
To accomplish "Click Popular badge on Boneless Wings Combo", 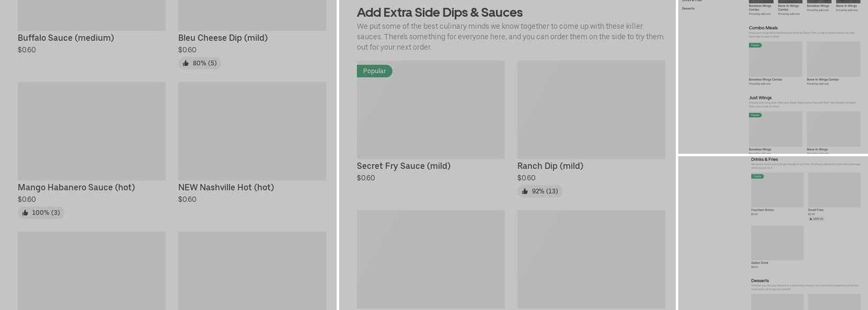I will tap(755, 45).
